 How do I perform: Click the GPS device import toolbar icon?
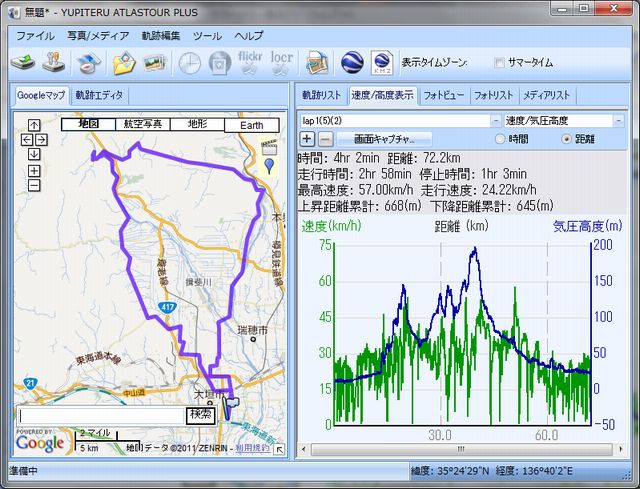tap(22, 63)
